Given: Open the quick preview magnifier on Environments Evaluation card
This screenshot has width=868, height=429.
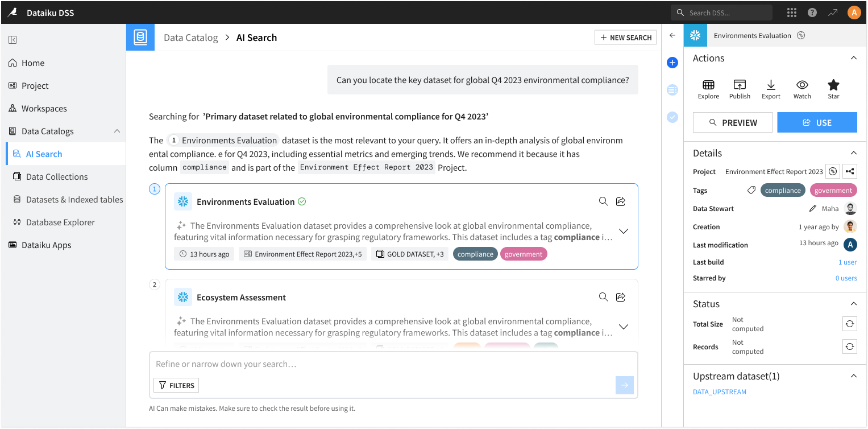Looking at the screenshot, I should [x=603, y=201].
